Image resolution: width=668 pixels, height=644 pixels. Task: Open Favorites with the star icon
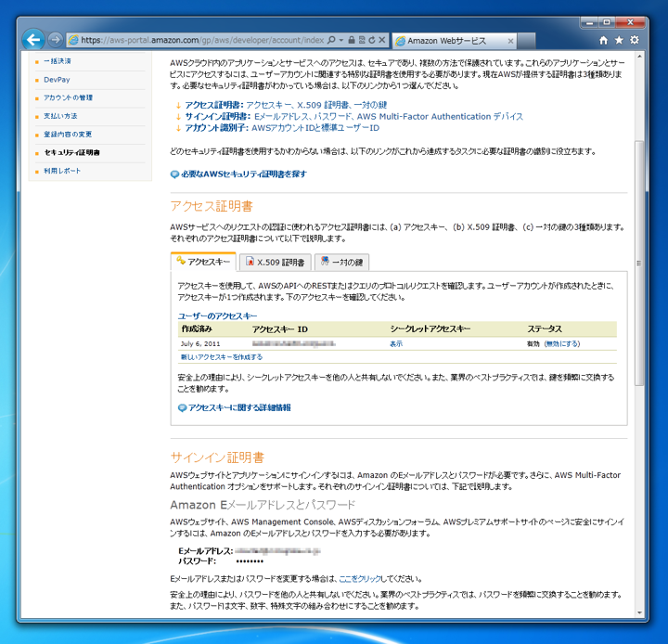tap(619, 40)
